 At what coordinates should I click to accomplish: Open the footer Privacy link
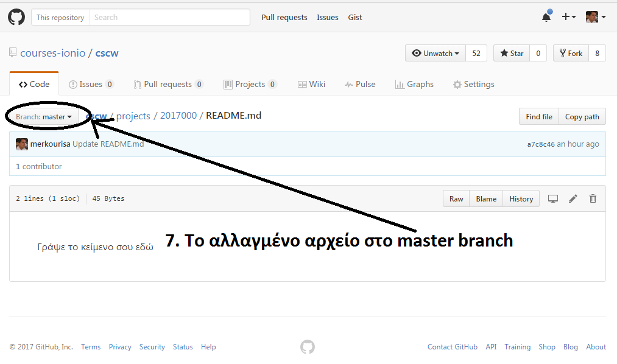click(x=120, y=347)
